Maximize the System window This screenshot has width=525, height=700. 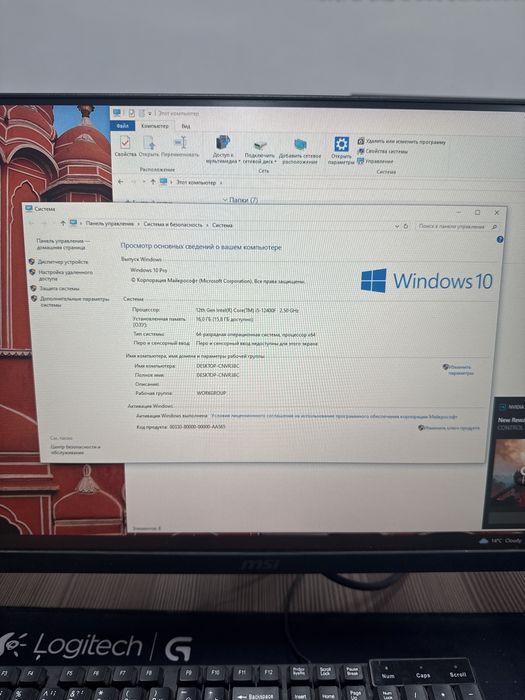pyautogui.click(x=477, y=212)
